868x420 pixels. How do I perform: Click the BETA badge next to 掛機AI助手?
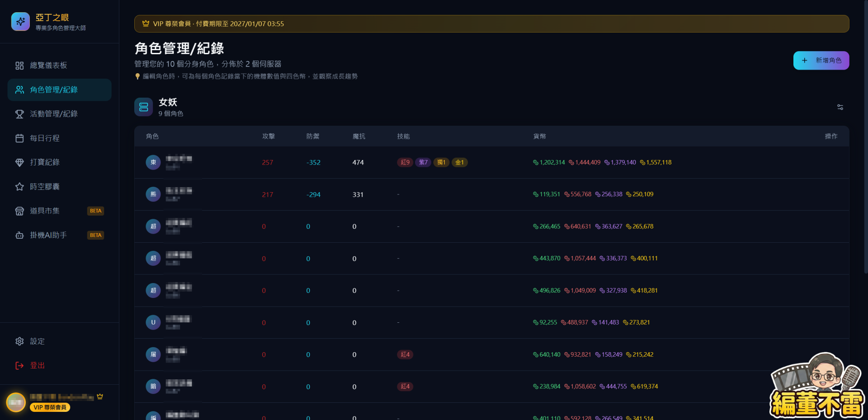[x=95, y=235]
